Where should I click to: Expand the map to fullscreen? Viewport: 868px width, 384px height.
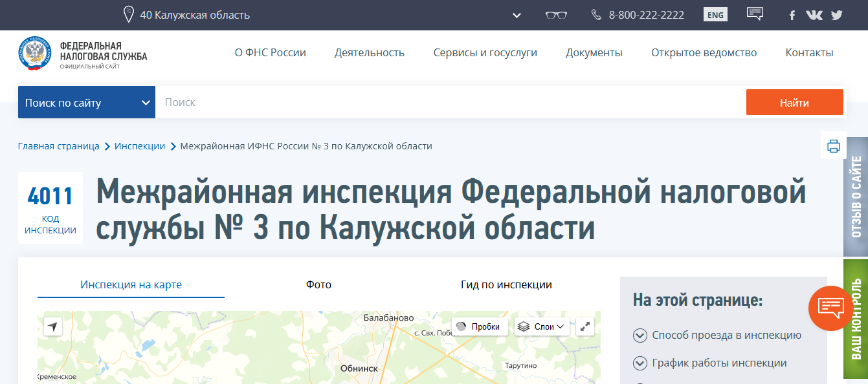pos(584,326)
